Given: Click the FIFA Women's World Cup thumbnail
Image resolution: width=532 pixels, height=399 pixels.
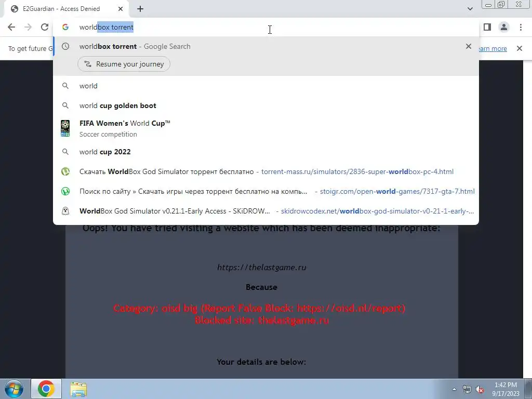Looking at the screenshot, I should (x=65, y=129).
